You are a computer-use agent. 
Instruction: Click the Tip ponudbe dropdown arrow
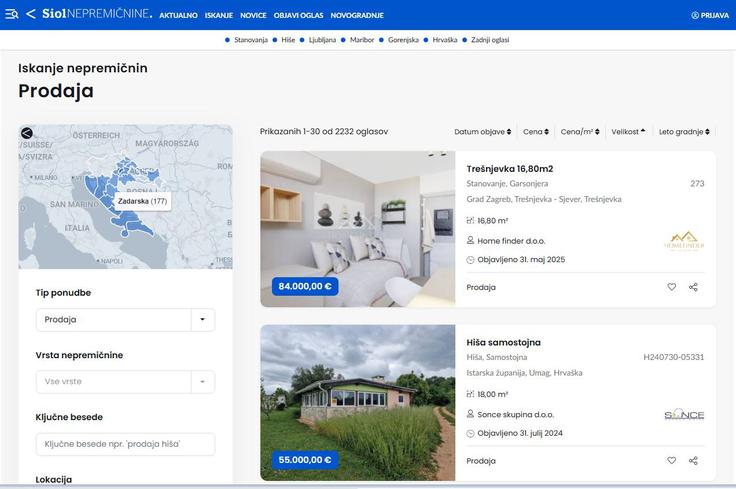click(203, 320)
